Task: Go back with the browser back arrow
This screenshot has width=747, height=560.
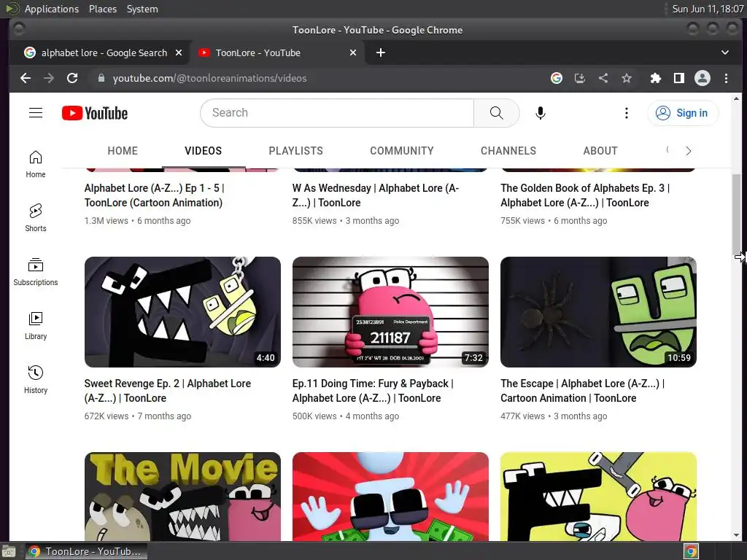Action: [26, 78]
